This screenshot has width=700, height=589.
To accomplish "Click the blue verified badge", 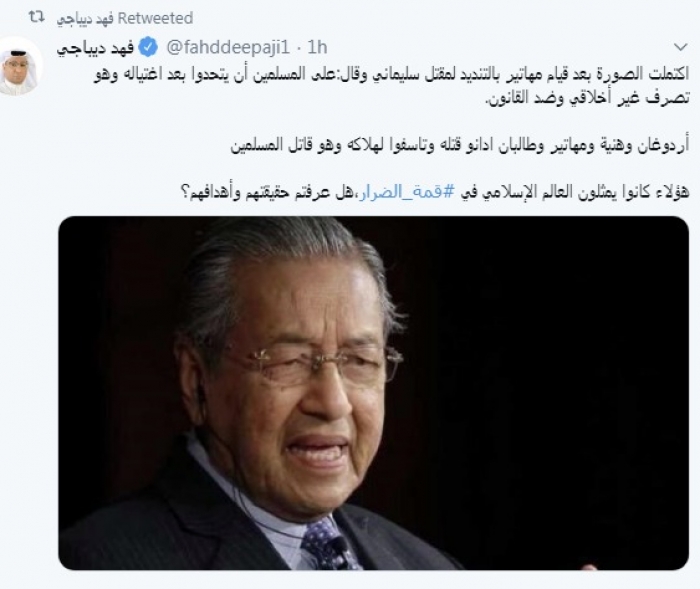I will coord(149,47).
